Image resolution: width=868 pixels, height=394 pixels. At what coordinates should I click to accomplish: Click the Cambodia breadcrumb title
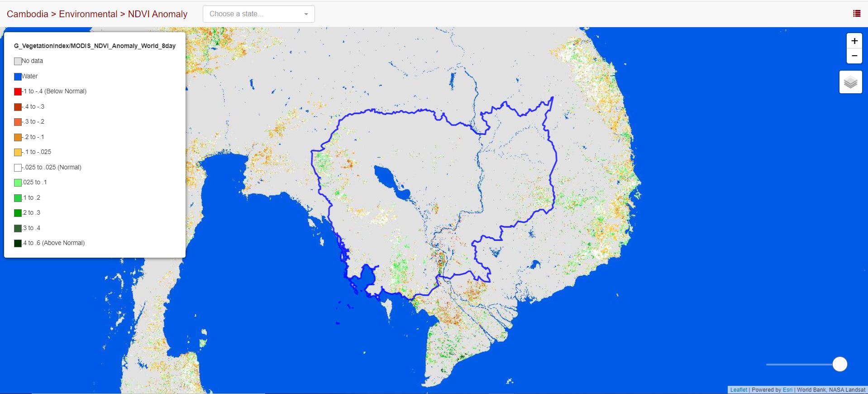tap(27, 14)
